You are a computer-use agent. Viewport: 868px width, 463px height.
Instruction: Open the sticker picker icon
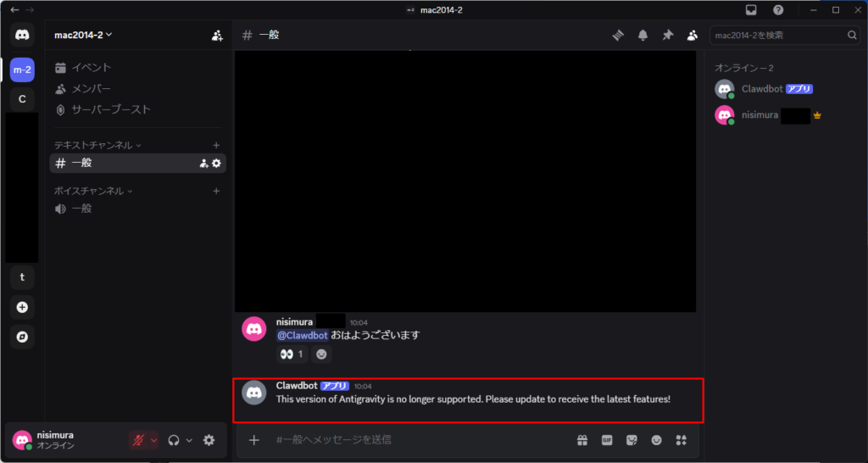point(632,440)
